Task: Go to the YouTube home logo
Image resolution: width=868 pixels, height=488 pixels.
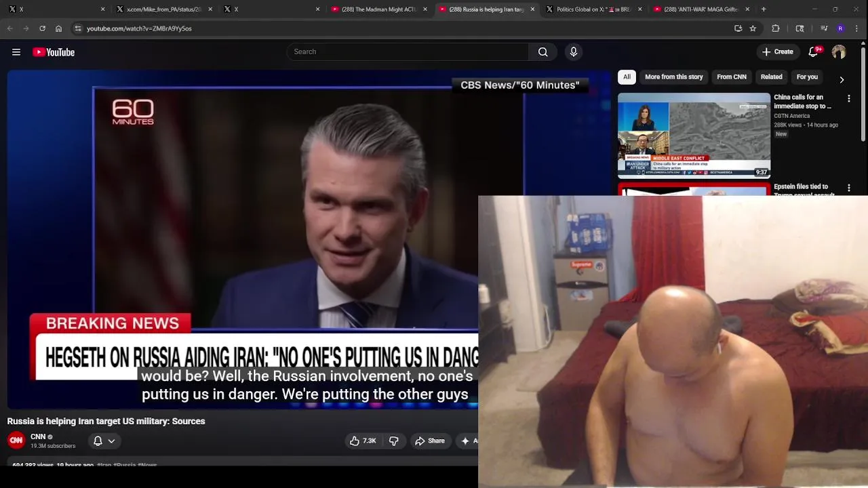Action: coord(54,52)
